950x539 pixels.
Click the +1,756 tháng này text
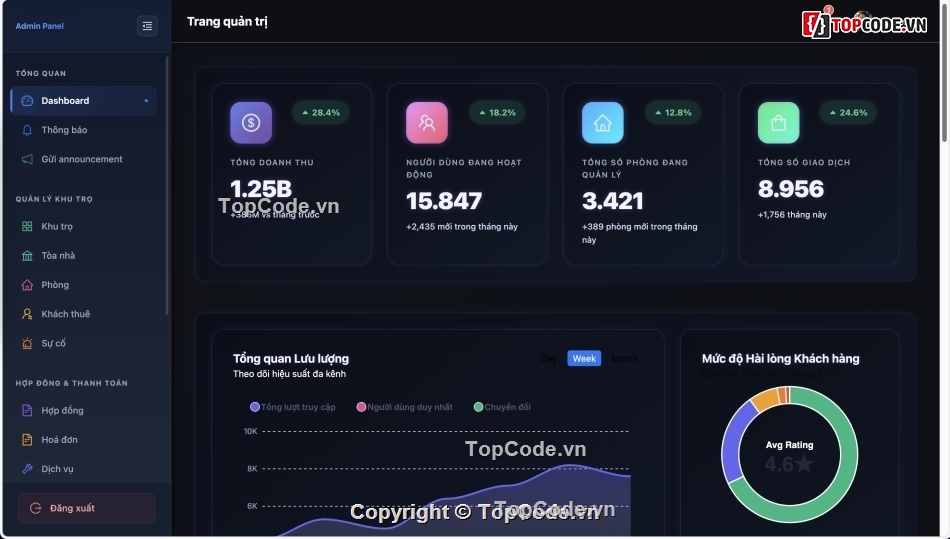(792, 214)
